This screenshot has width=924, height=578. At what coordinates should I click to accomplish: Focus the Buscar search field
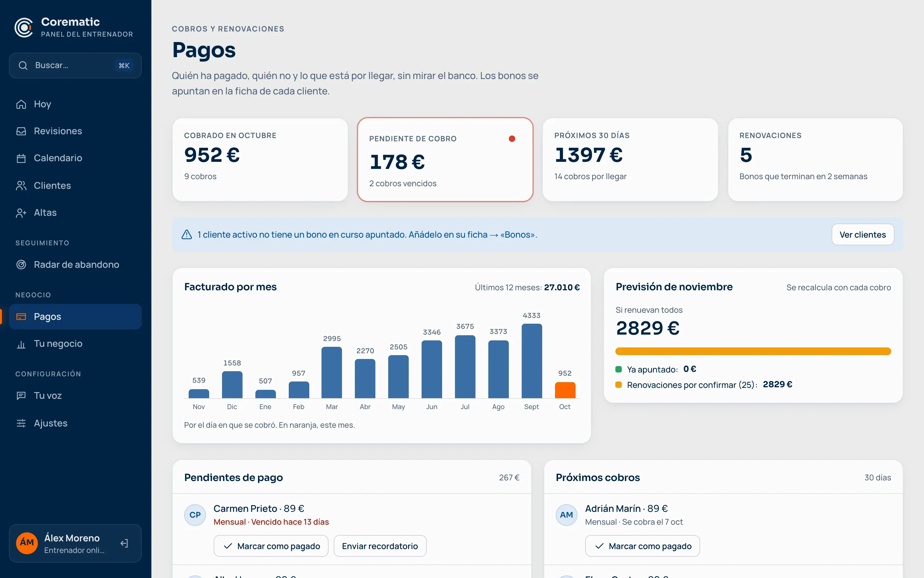click(75, 66)
